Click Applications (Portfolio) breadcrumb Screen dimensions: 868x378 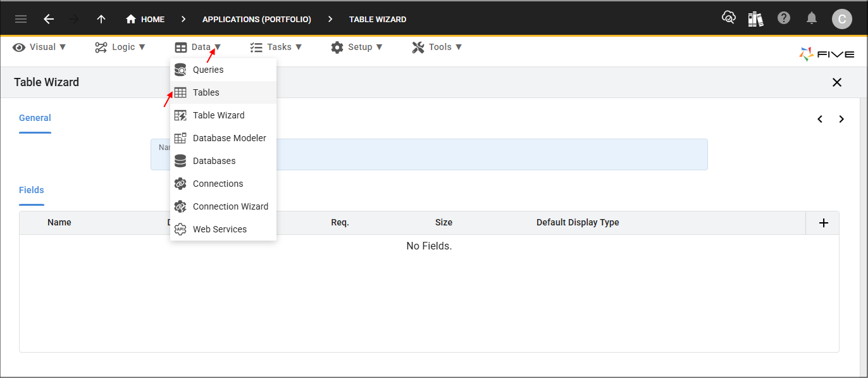pos(256,20)
